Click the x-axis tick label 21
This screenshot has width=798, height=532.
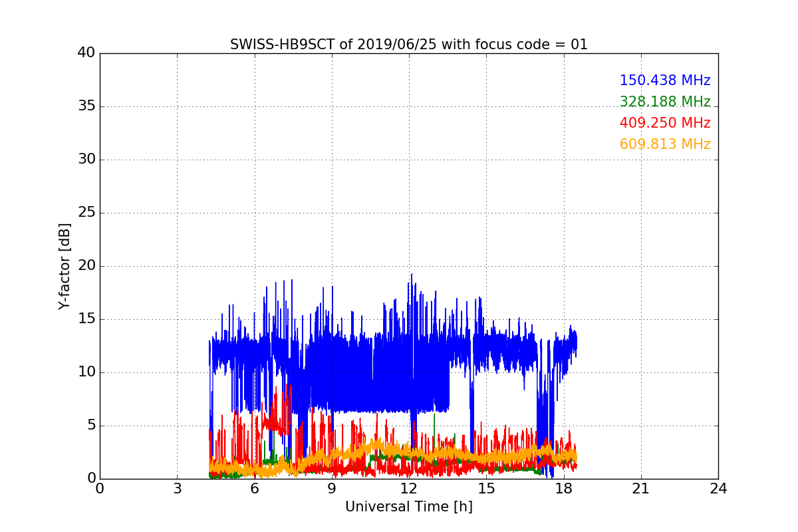pos(641,488)
